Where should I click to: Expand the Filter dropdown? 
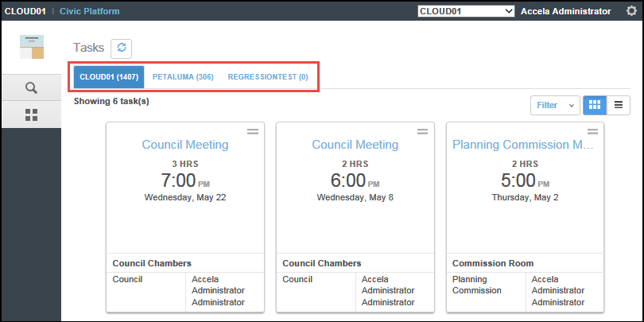pos(555,105)
